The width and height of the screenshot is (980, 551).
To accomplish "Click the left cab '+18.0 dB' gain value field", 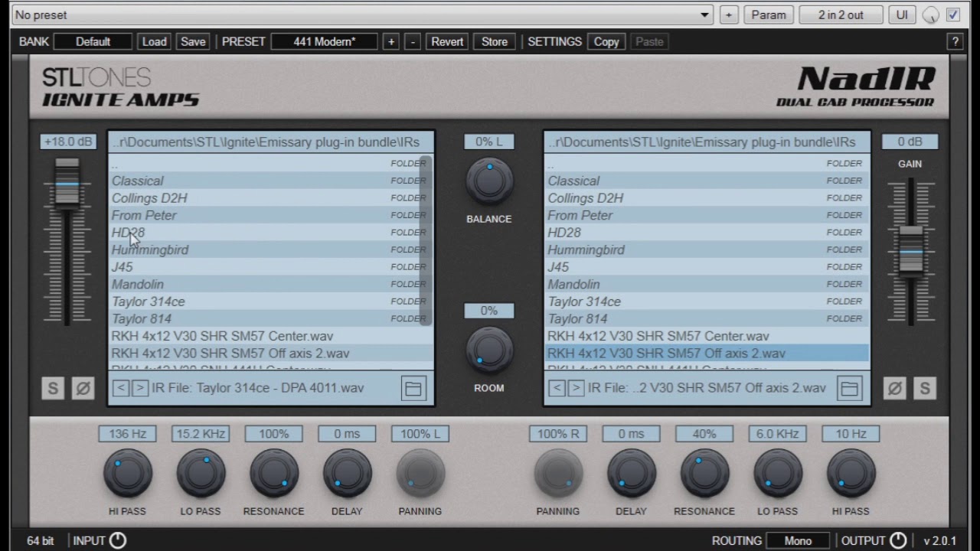I will (68, 142).
